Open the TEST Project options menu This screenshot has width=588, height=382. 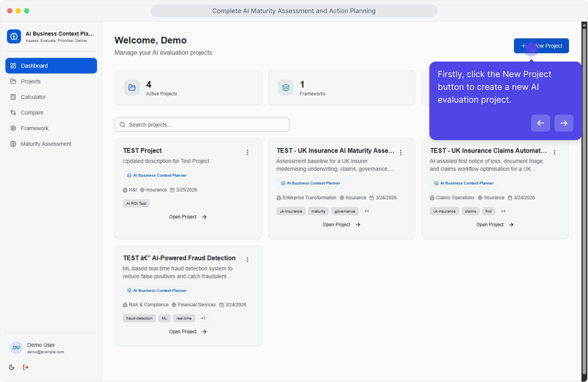click(x=247, y=152)
